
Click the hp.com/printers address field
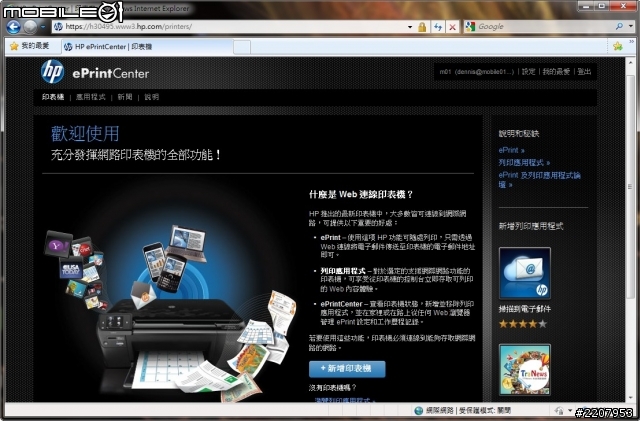[x=235, y=27]
